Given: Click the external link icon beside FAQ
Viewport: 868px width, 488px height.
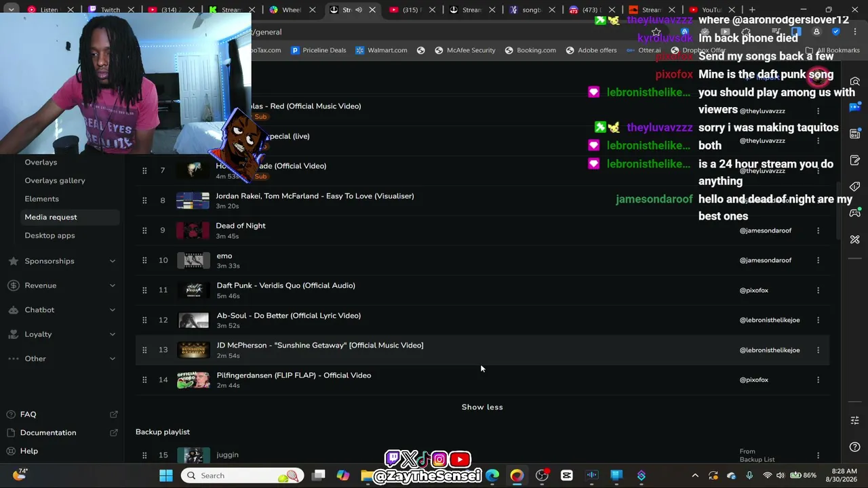Looking at the screenshot, I should [113, 414].
